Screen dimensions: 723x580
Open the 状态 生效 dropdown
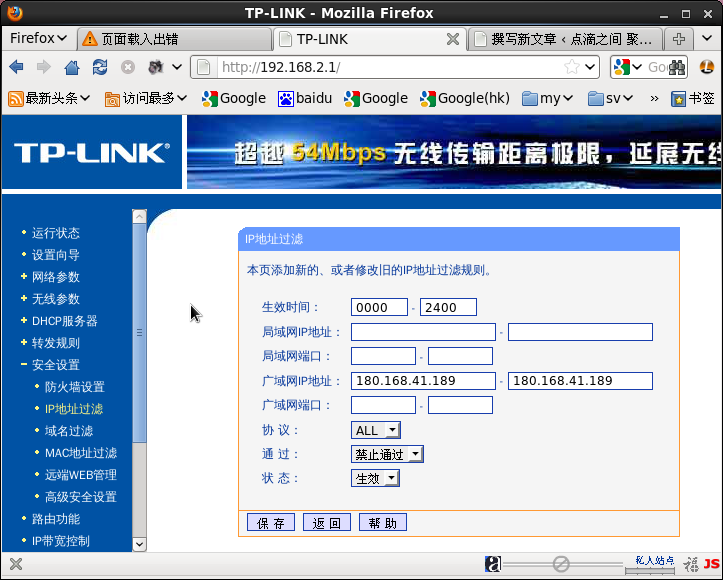(375, 478)
